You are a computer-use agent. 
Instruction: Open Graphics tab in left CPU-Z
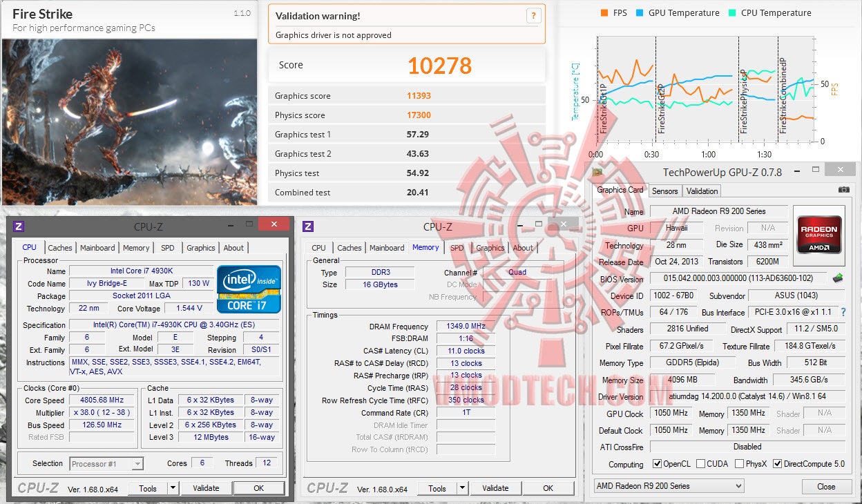pyautogui.click(x=201, y=248)
